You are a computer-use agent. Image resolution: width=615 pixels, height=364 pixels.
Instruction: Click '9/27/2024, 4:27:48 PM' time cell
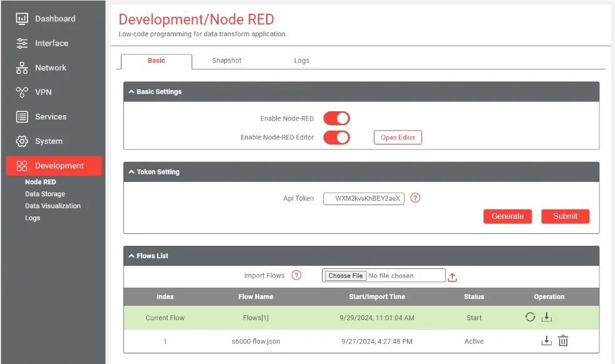[377, 341]
